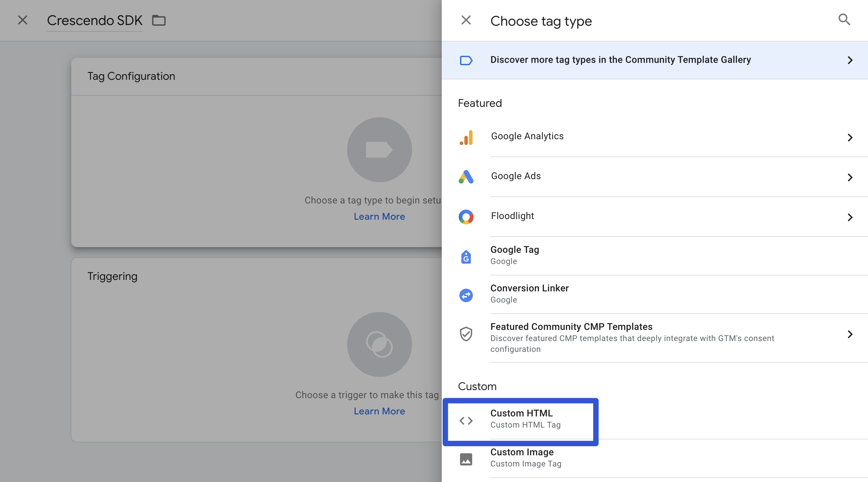Click the Featured section heading
This screenshot has height=482, width=868.
click(x=480, y=103)
